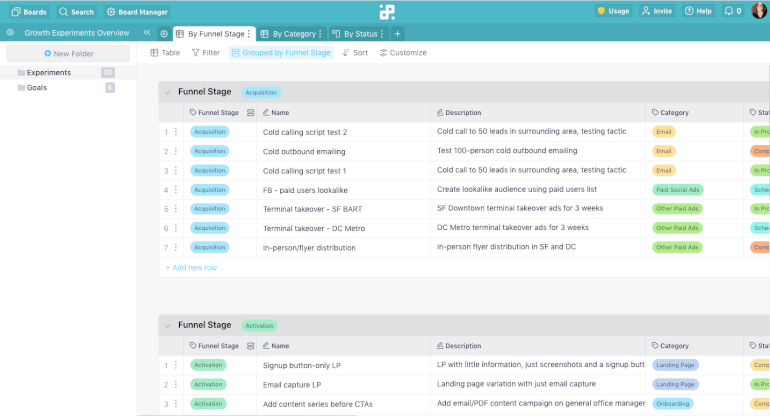Open the Help menu
This screenshot has width=770, height=416.
698,11
